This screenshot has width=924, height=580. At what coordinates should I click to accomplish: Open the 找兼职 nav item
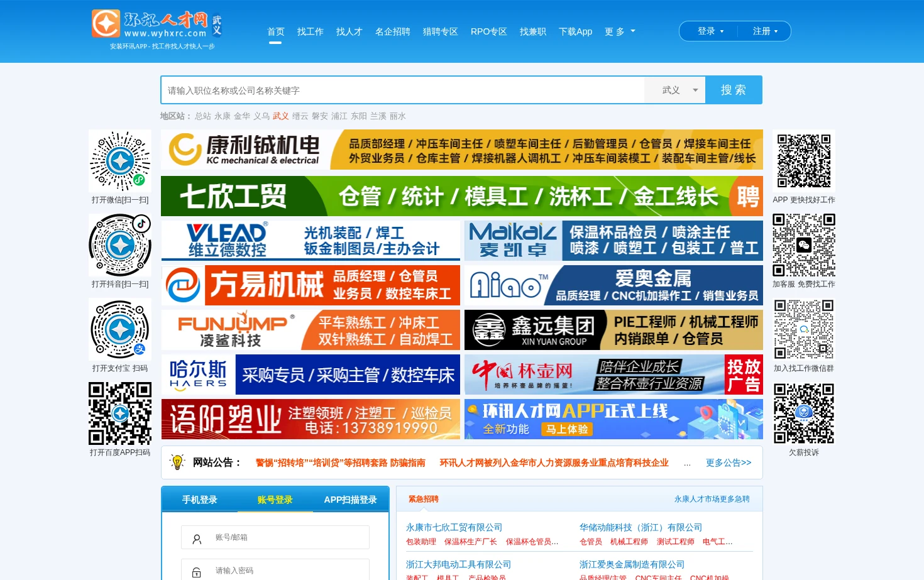532,31
